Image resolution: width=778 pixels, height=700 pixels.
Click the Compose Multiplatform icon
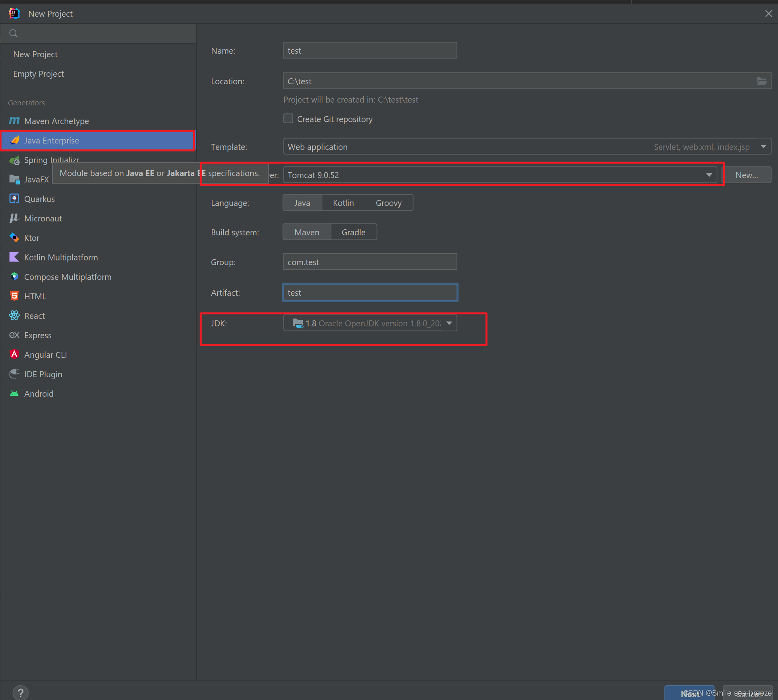[14, 277]
